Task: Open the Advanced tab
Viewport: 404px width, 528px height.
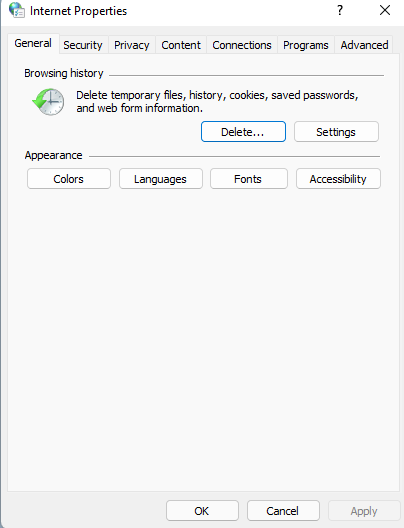Action: [364, 45]
